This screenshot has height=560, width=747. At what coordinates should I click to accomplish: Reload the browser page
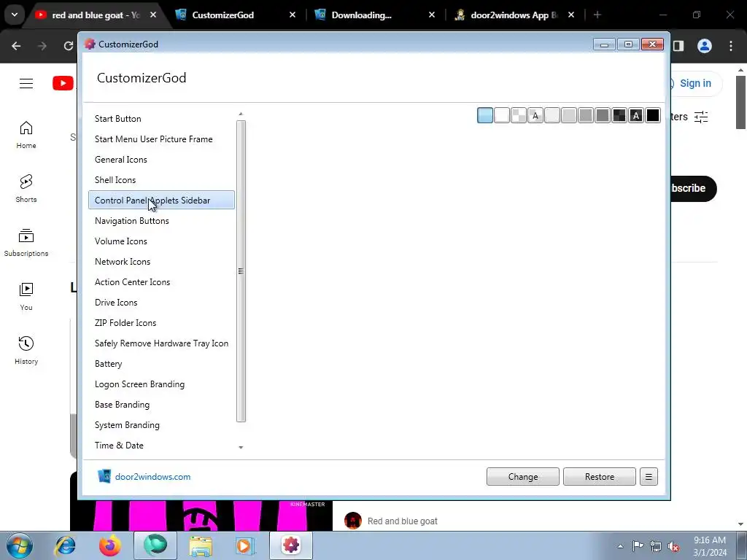68,46
